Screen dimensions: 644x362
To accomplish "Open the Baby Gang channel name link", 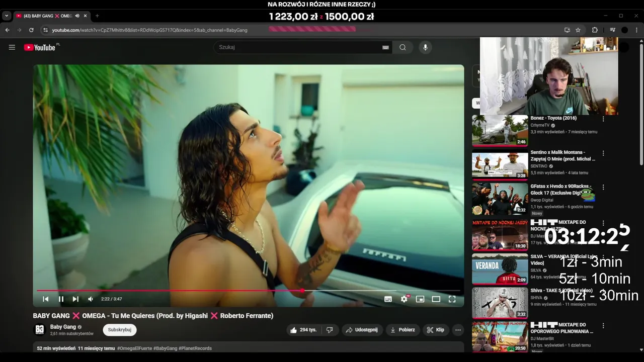I will coord(63,327).
